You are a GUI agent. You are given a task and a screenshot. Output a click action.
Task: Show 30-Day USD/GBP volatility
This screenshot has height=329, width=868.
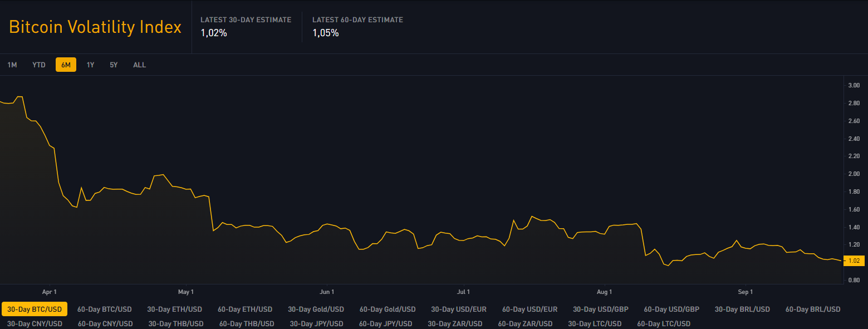click(x=601, y=309)
